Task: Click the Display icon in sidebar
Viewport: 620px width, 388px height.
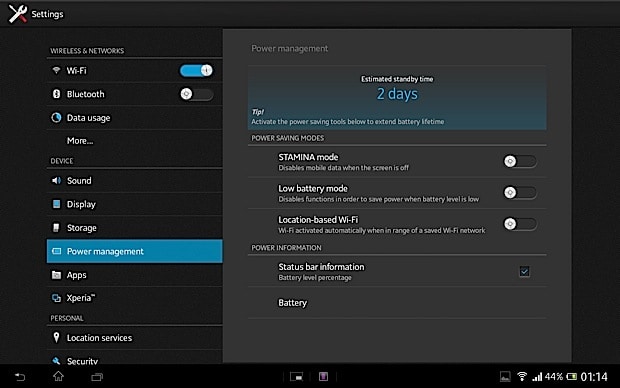Action: [x=56, y=204]
